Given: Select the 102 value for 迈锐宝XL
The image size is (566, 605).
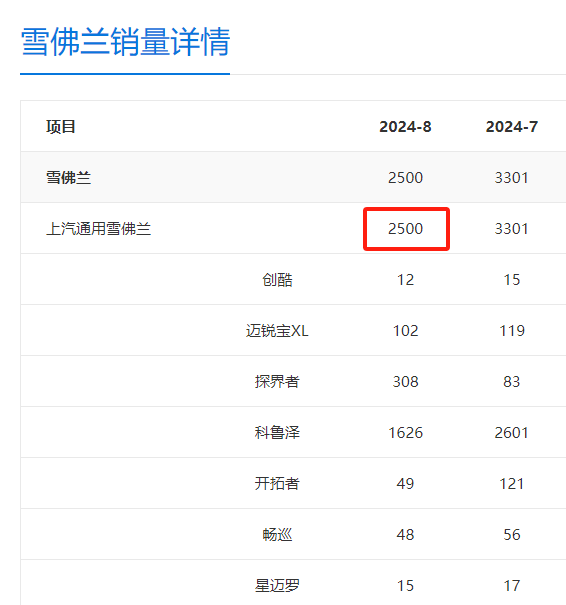Looking at the screenshot, I should [405, 331].
